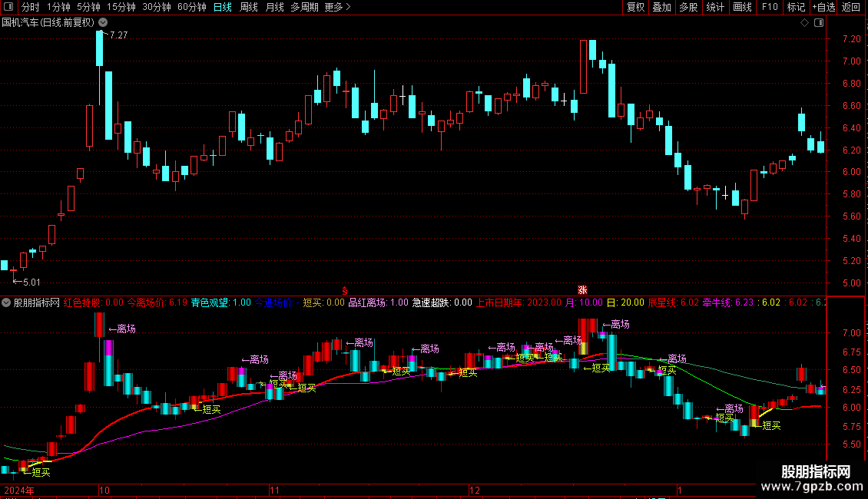Click the 上市日期年: 2023.00 value
The height and width of the screenshot is (499, 868).
coord(518,302)
